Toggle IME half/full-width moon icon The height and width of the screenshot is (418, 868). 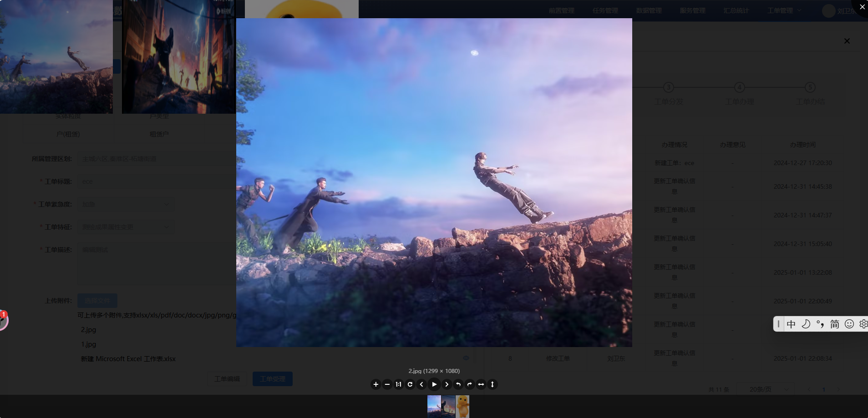(x=806, y=324)
